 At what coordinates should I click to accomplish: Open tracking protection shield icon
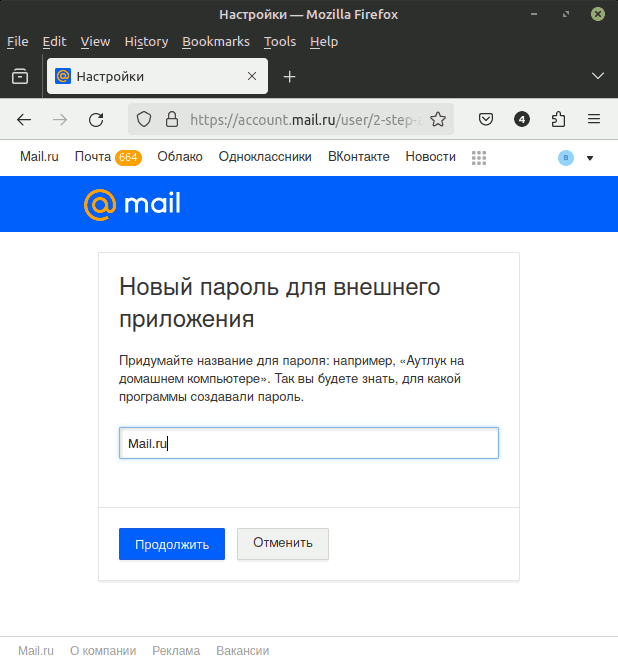(144, 120)
